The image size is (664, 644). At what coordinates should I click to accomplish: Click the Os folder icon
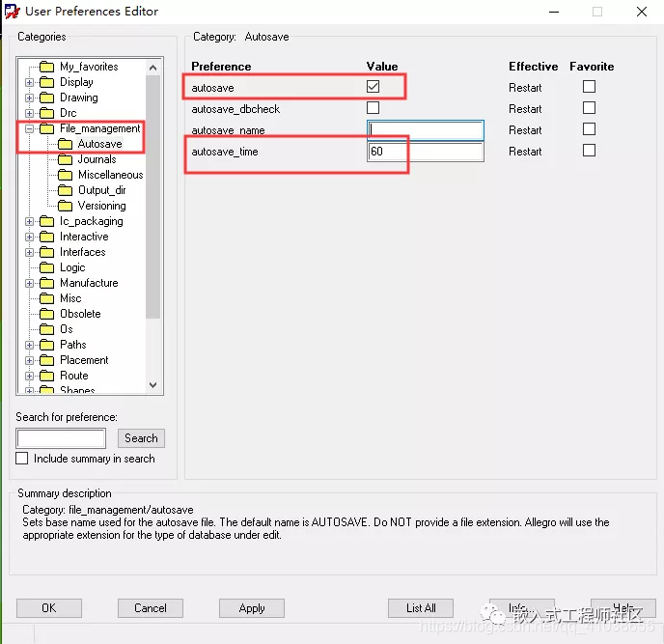tap(46, 329)
